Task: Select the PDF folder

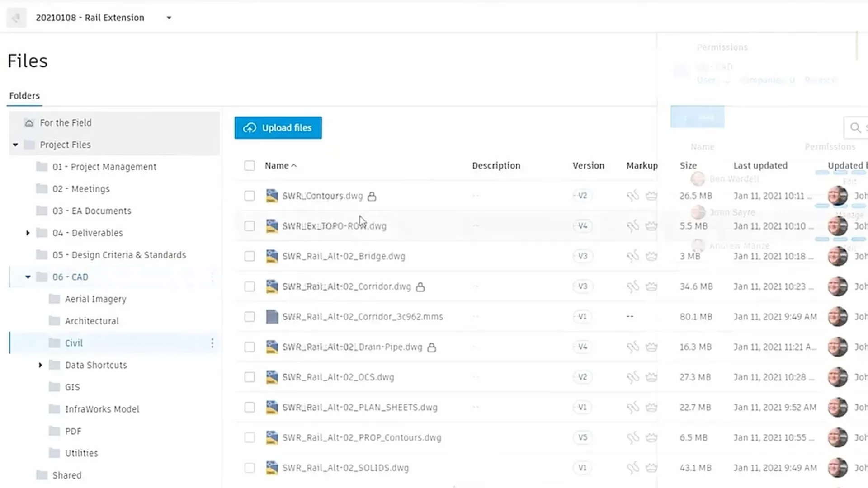Action: point(73,432)
